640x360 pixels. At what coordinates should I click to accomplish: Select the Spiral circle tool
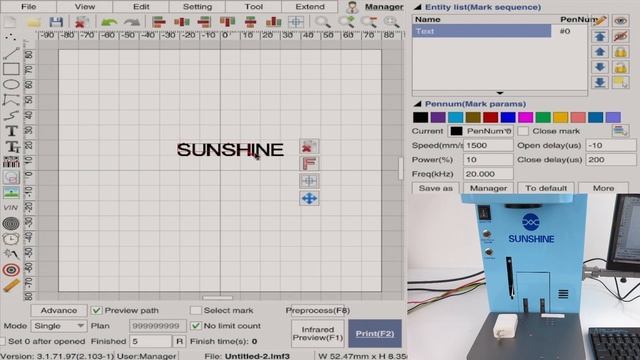click(x=11, y=223)
